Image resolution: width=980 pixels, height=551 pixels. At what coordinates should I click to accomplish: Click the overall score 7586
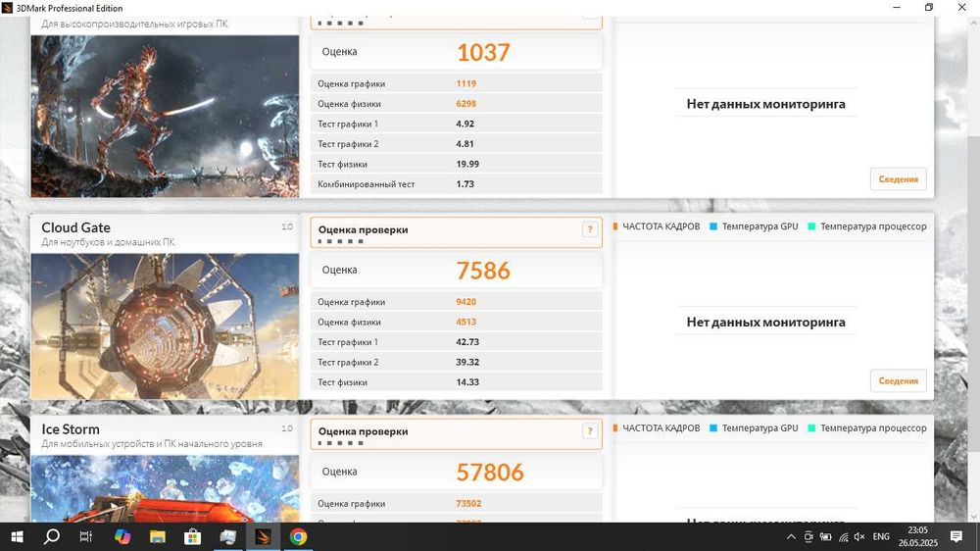483,271
